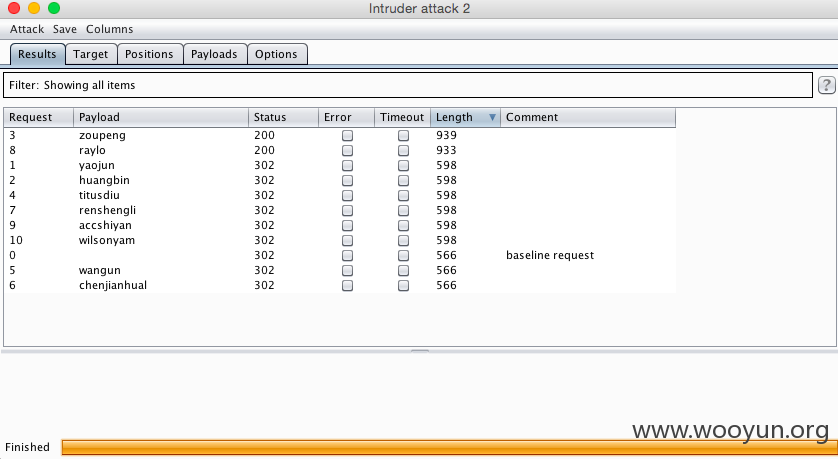Switch to the Payloads tab
Screen dimensions: 838x459
click(x=214, y=54)
